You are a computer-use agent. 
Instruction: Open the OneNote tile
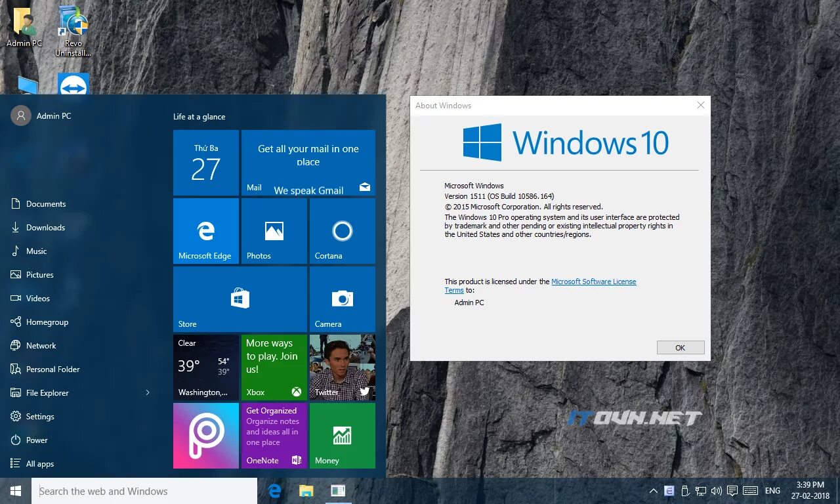coord(274,436)
